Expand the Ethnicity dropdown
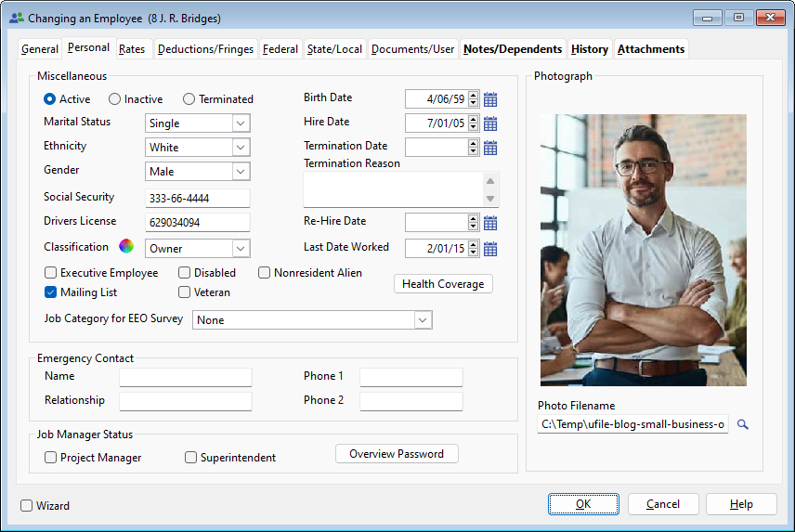 [241, 148]
